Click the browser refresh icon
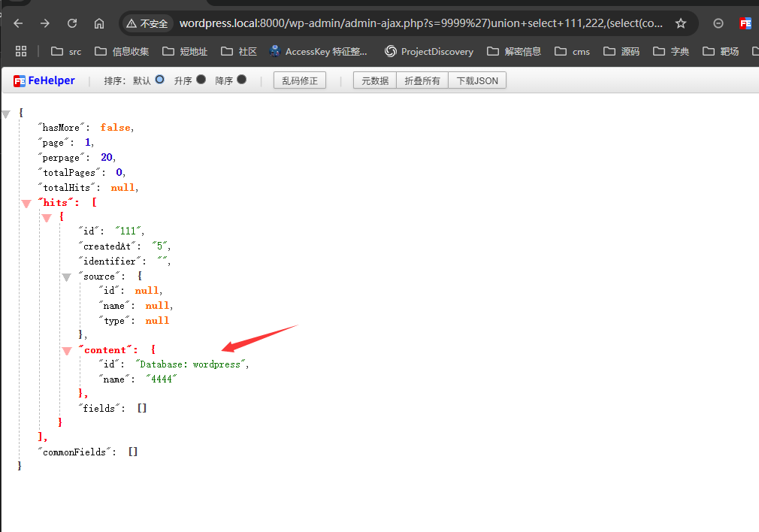 pos(72,23)
